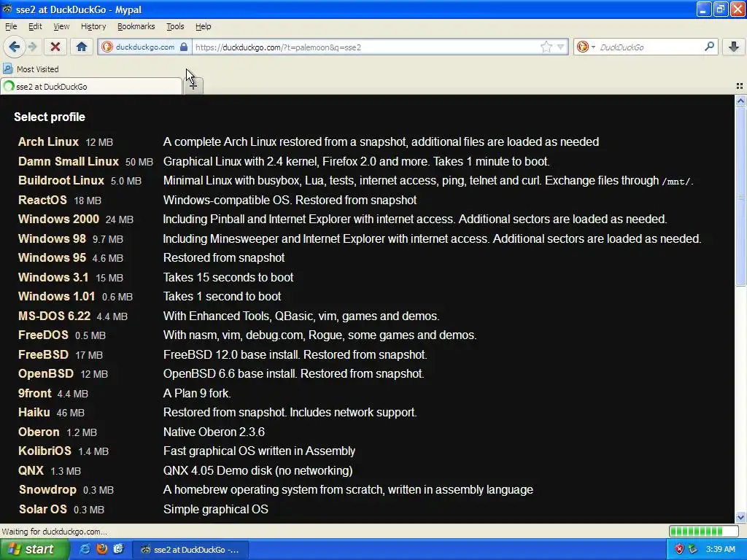This screenshot has width=747, height=560.
Task: Pick the Oberon profile
Action: 39,432
